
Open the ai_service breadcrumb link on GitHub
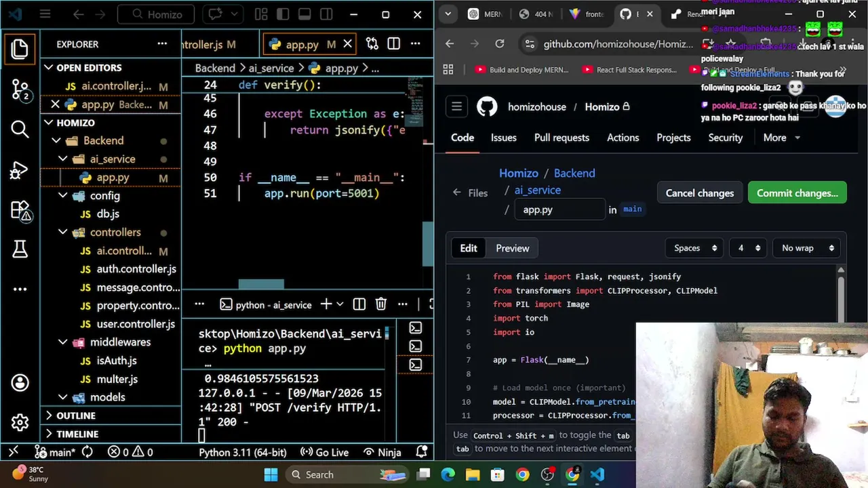click(537, 190)
